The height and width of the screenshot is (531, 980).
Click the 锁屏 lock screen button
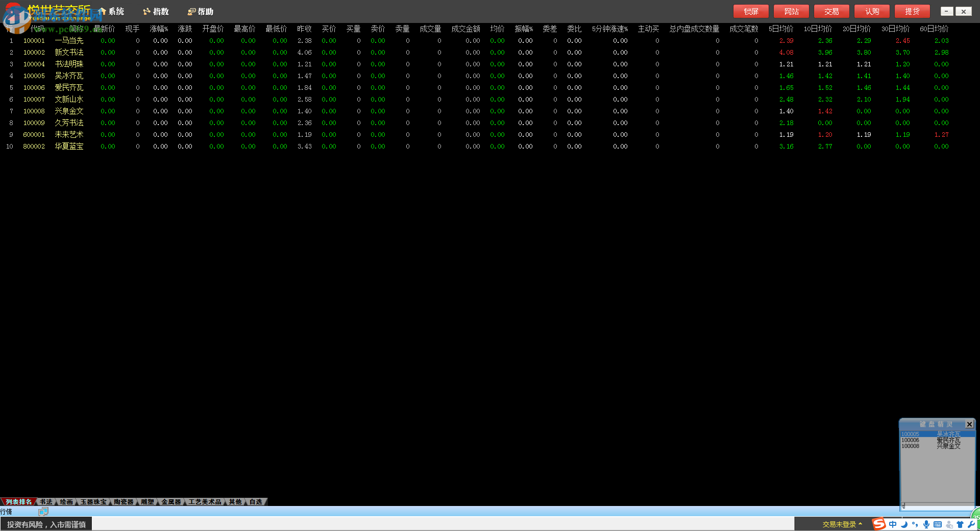tap(751, 11)
